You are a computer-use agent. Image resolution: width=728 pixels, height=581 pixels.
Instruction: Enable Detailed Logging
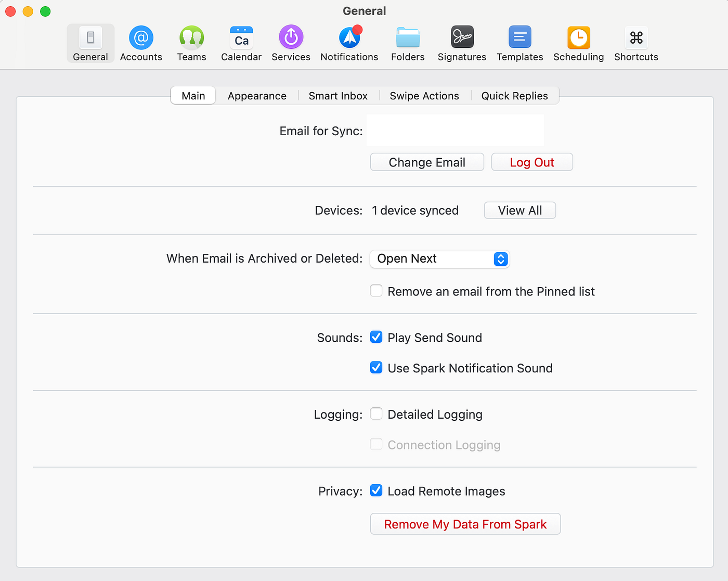point(376,414)
